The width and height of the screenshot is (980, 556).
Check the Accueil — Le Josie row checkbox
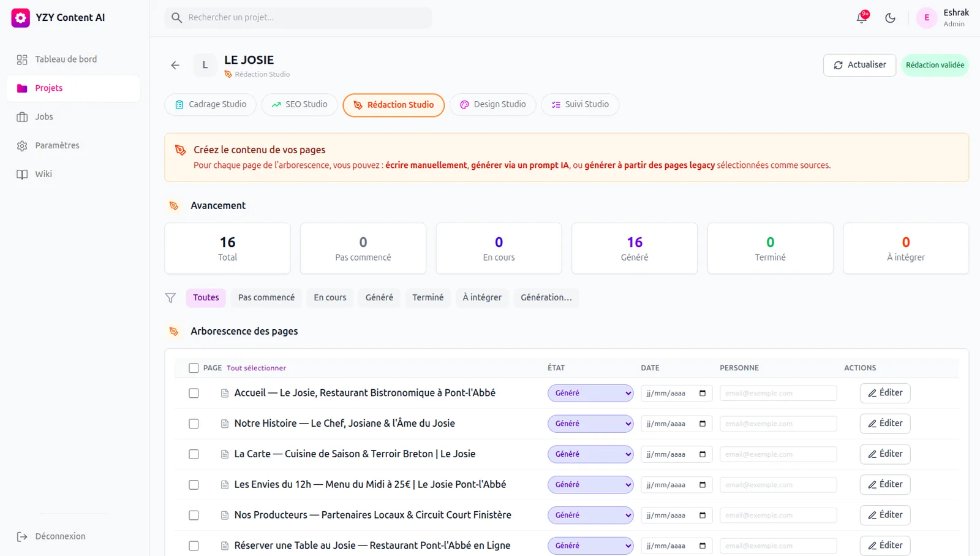coord(194,394)
